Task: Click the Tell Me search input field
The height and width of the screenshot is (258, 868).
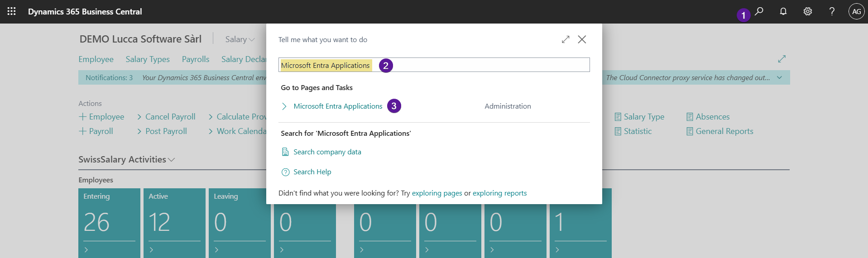Action: pyautogui.click(x=434, y=65)
